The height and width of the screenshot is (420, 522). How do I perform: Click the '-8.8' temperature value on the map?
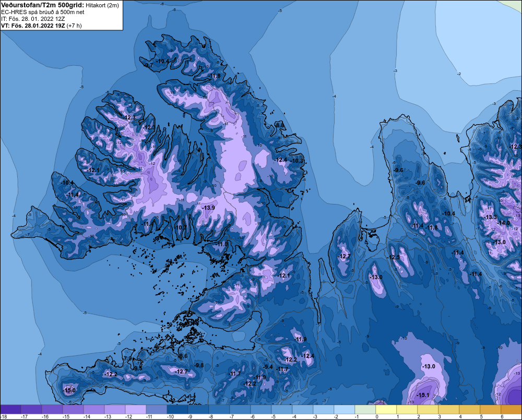[280, 125]
